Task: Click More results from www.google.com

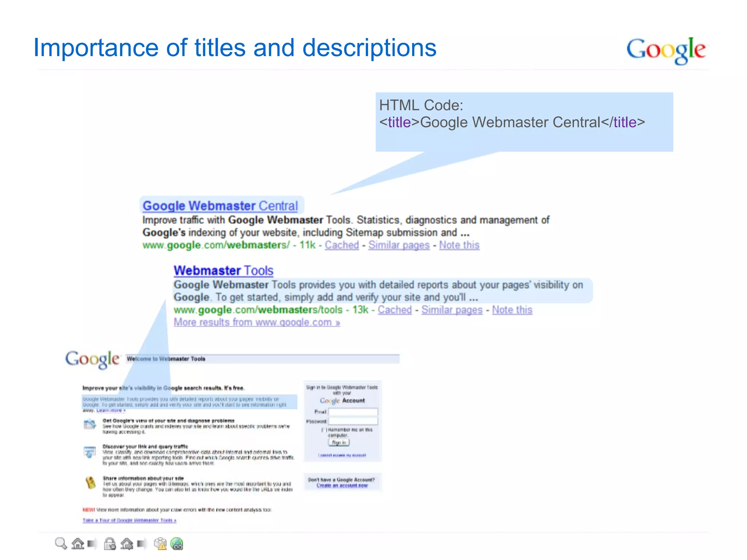Action: coord(257,322)
